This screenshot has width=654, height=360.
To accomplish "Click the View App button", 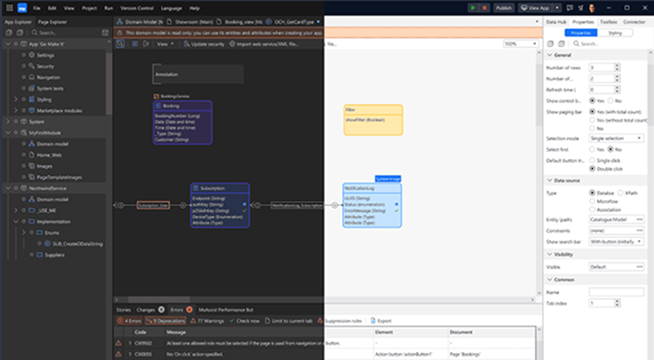I will coord(536,8).
